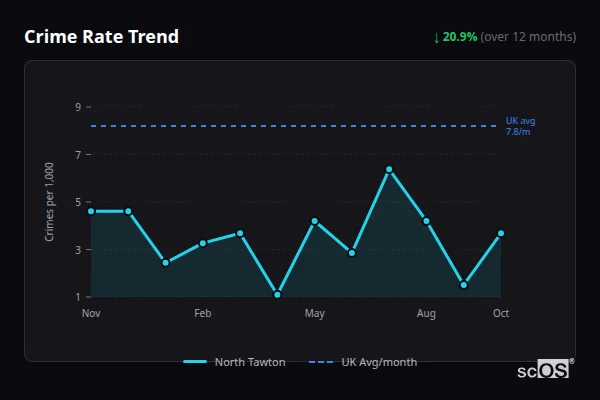Click the 'UK avg 7.8/m' label
600x400 pixels.
(520, 126)
